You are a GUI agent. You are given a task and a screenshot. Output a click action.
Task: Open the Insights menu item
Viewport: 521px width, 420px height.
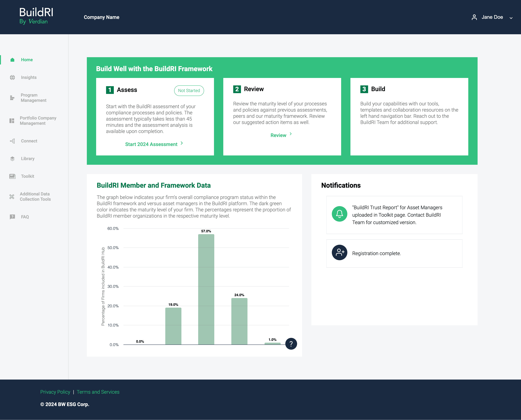click(29, 77)
